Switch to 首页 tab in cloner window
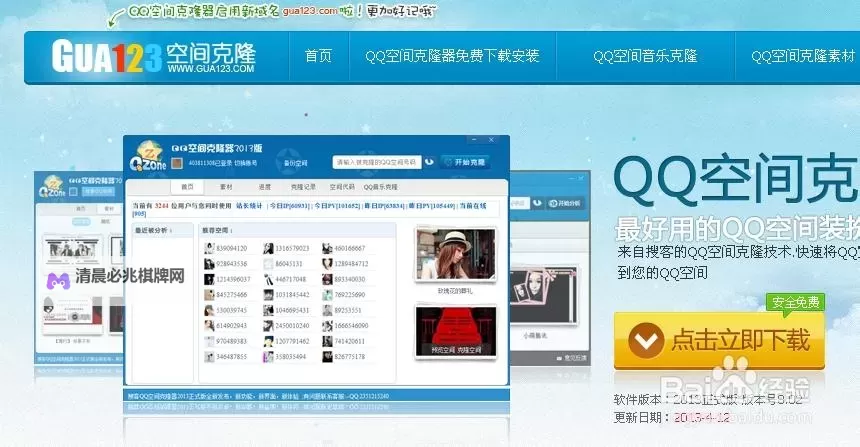Viewport: 860px width, 447px height. (x=187, y=187)
